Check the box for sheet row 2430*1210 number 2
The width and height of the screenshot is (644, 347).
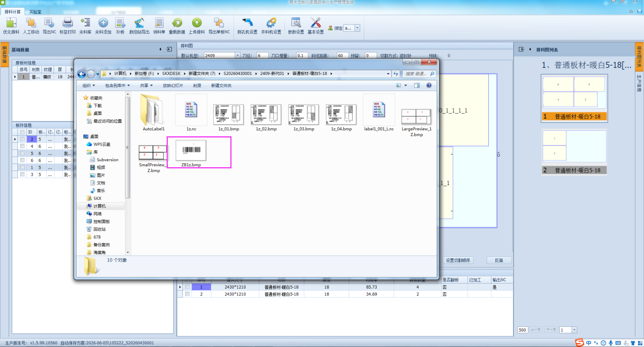click(x=187, y=294)
